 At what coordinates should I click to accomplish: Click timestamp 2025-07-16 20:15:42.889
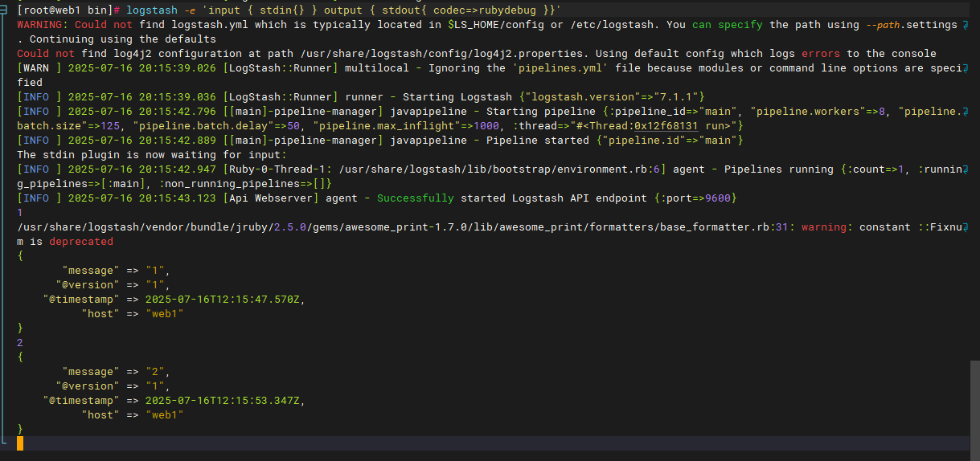pyautogui.click(x=142, y=140)
